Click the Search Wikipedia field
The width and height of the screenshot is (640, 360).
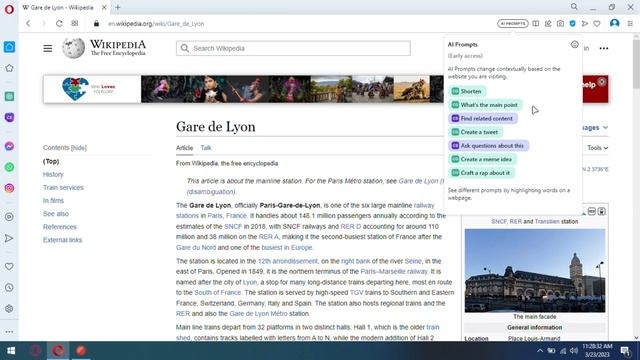coord(293,48)
